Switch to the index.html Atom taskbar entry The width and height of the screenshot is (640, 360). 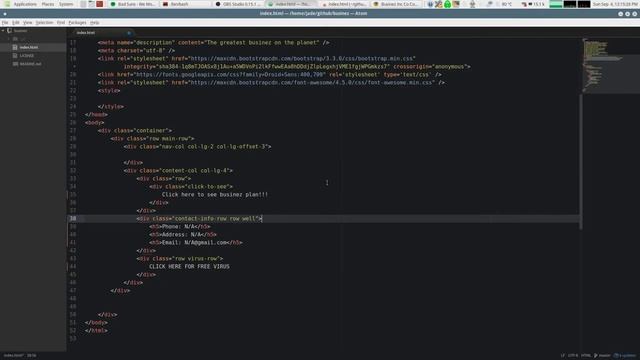coord(291,4)
